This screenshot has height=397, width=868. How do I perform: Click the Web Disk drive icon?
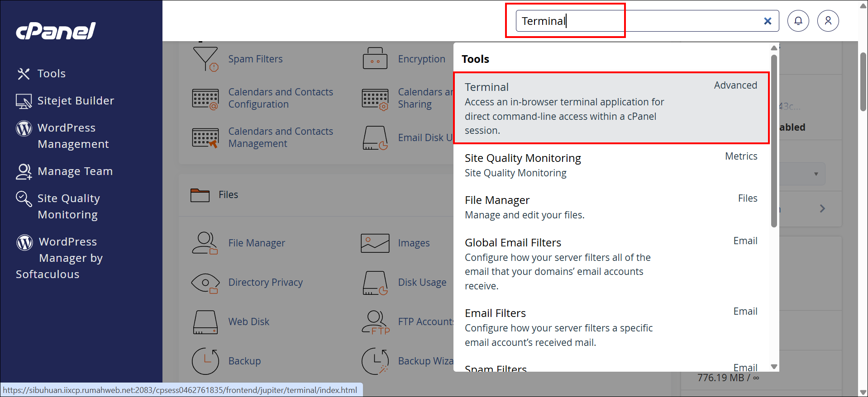(x=205, y=322)
